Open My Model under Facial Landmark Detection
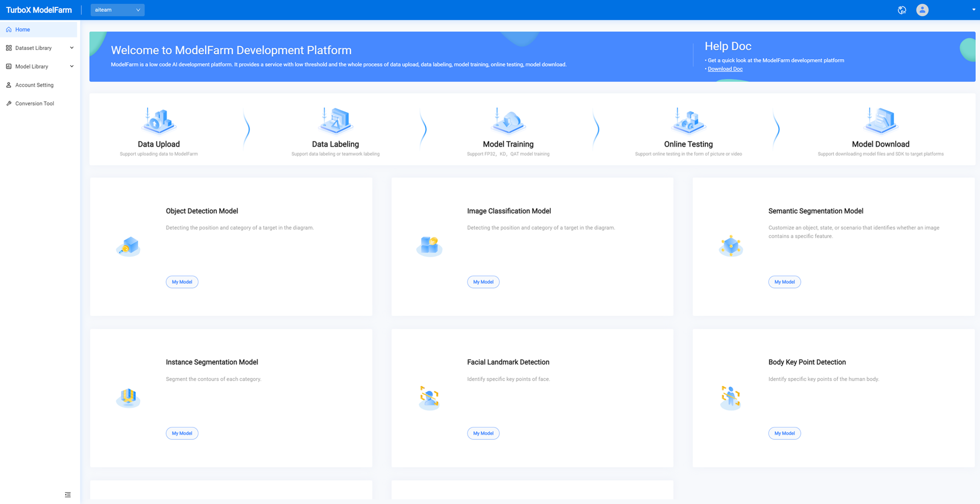Image resolution: width=980 pixels, height=504 pixels. click(483, 433)
